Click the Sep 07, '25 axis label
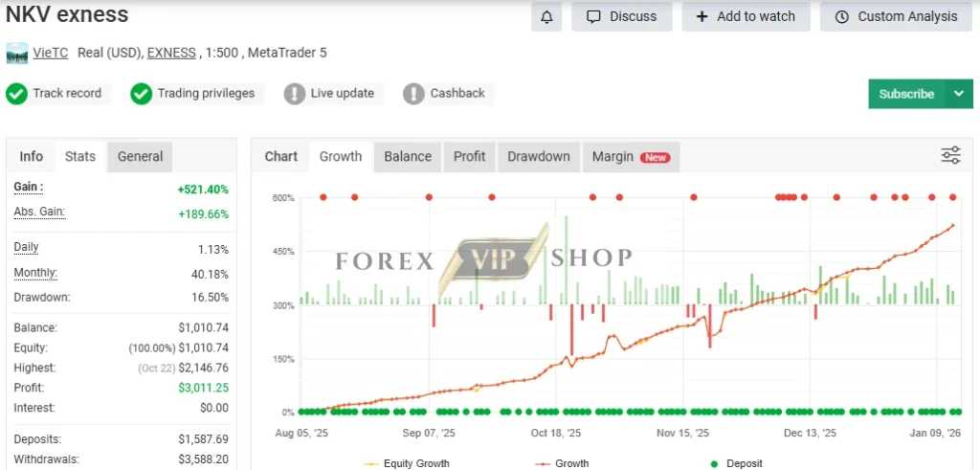Screen dimensions: 980x470 pos(429,433)
